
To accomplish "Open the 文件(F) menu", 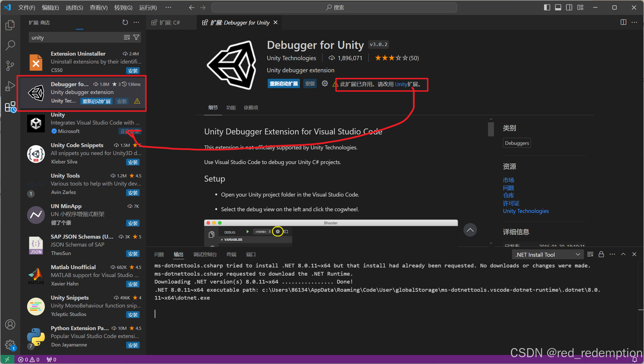I will point(27,8).
